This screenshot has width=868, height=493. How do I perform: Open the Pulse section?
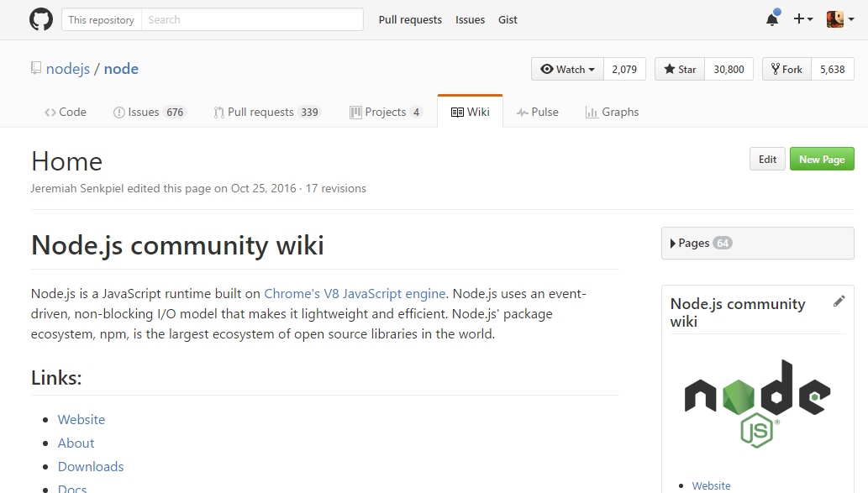[538, 111]
